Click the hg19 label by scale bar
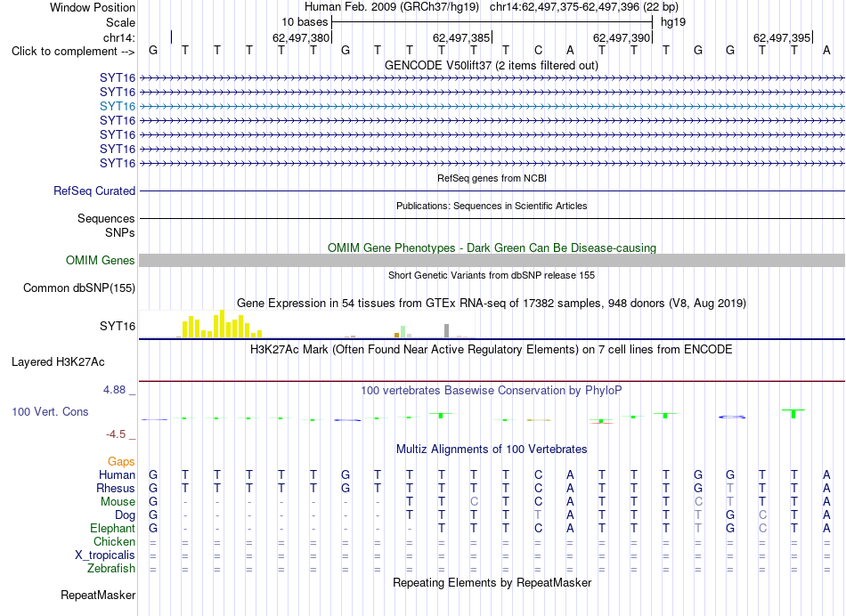Viewport: 846px width, 616px height. 673,22
